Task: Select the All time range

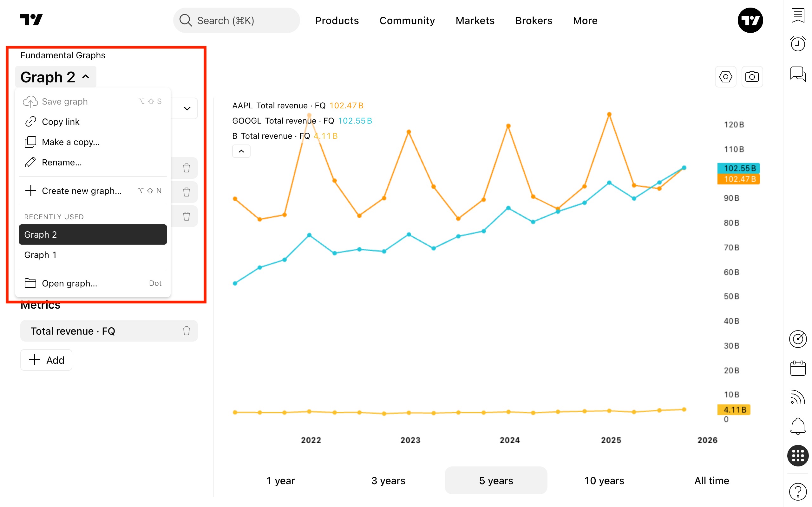Action: click(x=711, y=480)
